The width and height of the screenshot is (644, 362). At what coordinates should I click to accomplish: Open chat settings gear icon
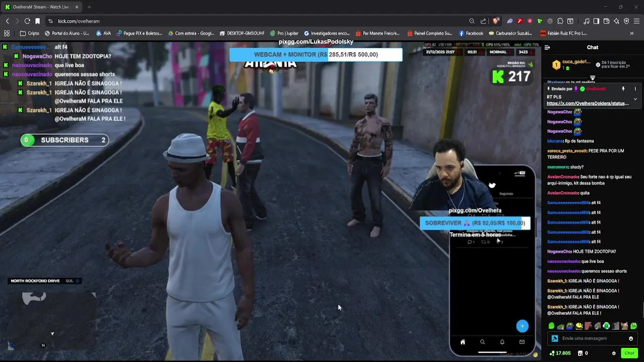coord(613,353)
